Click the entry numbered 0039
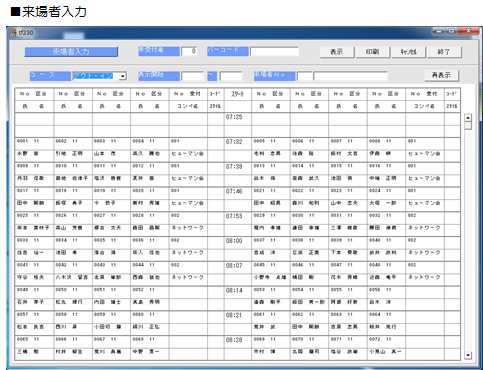 [x=336, y=240]
